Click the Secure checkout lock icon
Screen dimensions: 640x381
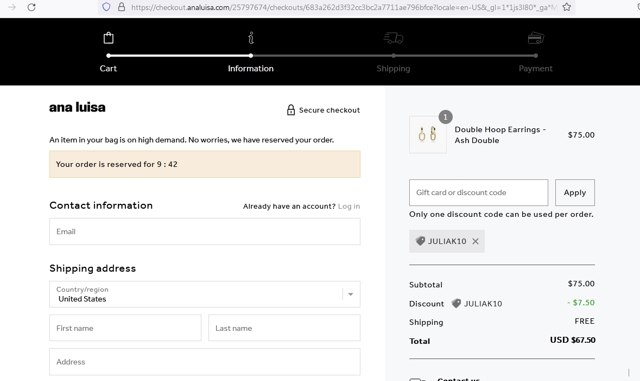(x=291, y=110)
